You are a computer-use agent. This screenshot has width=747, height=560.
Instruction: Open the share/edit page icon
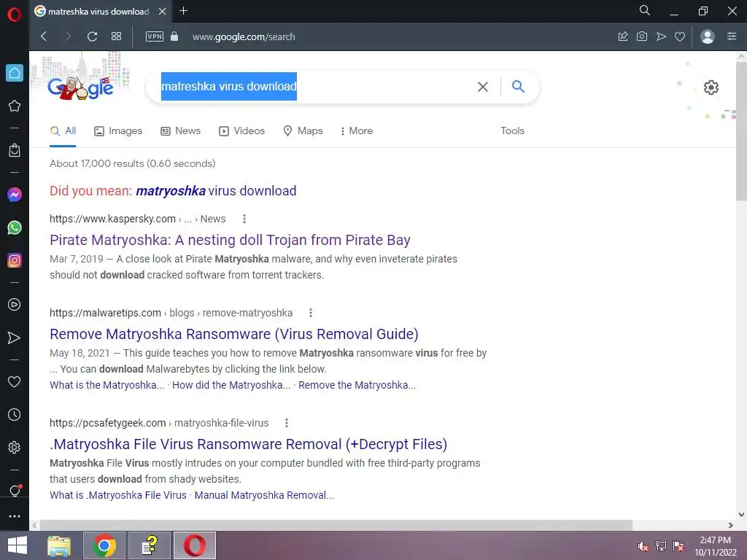(623, 36)
